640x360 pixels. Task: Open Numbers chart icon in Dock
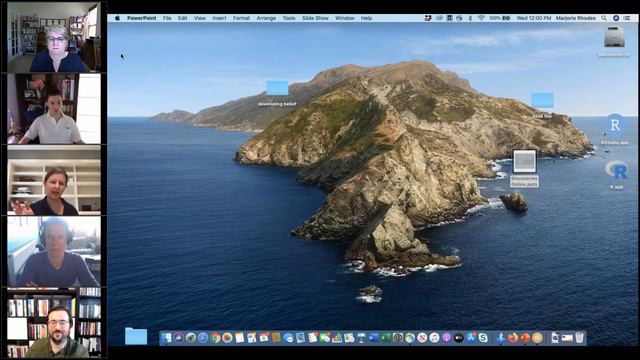pyautogui.click(x=337, y=338)
